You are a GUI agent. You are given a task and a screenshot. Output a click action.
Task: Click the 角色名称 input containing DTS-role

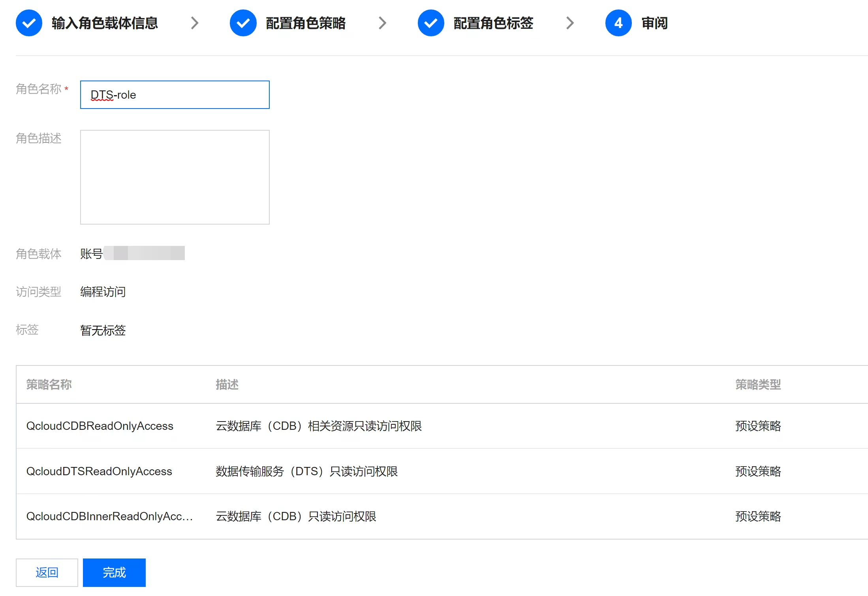point(175,95)
